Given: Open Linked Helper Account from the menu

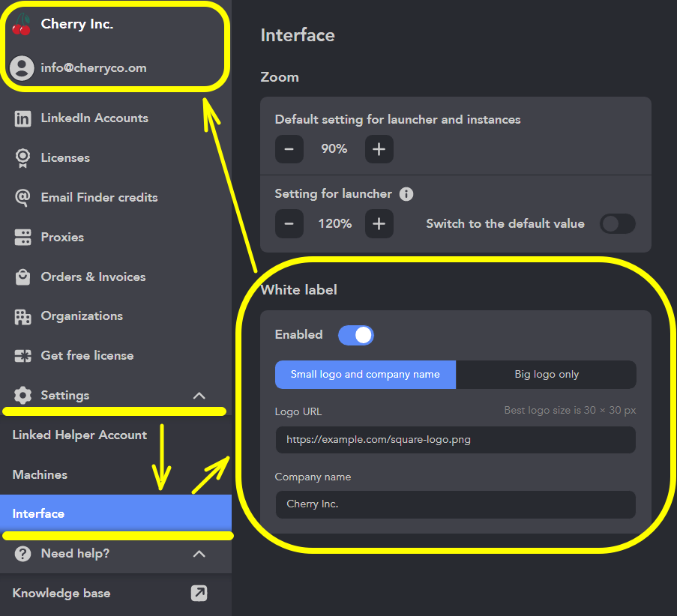Looking at the screenshot, I should [x=79, y=435].
